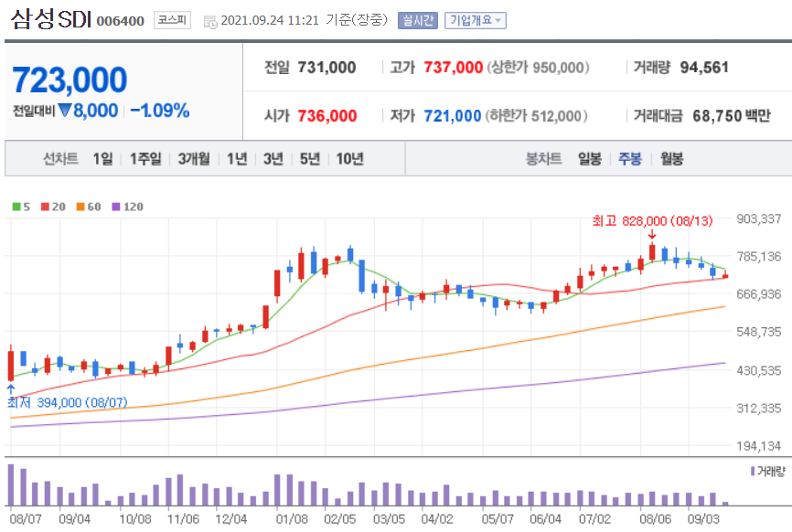The width and height of the screenshot is (792, 532).
Task: Click the 11/06 x-axis date label
Action: (x=183, y=519)
